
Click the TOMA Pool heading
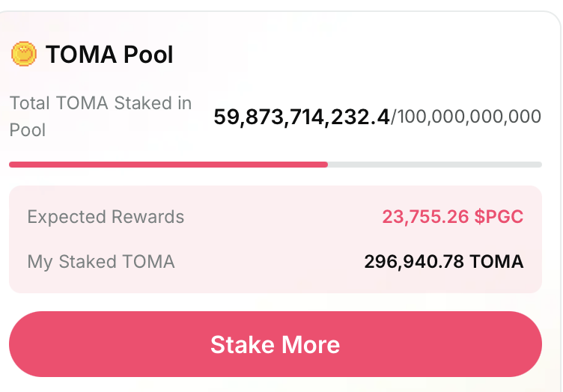coord(109,55)
